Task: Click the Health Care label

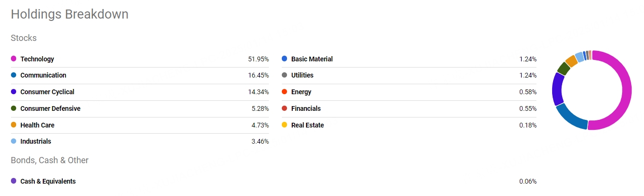Action: 37,125
